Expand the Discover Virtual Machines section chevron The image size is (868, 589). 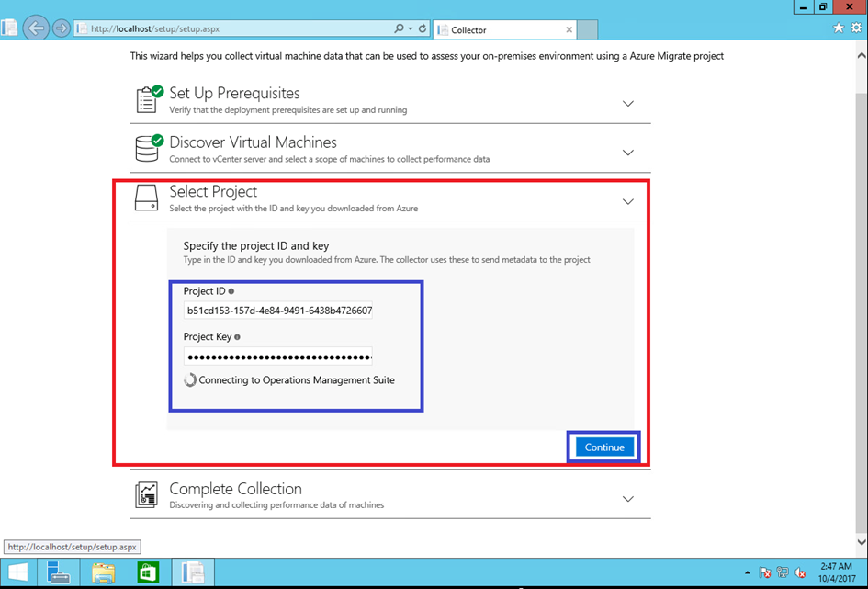627,153
